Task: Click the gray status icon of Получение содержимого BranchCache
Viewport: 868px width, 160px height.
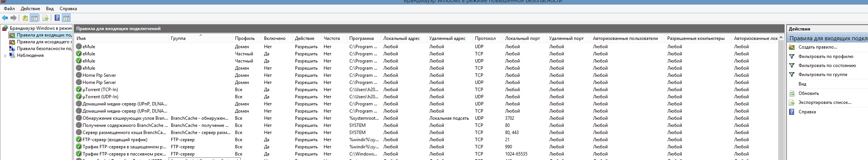Action: (79, 125)
